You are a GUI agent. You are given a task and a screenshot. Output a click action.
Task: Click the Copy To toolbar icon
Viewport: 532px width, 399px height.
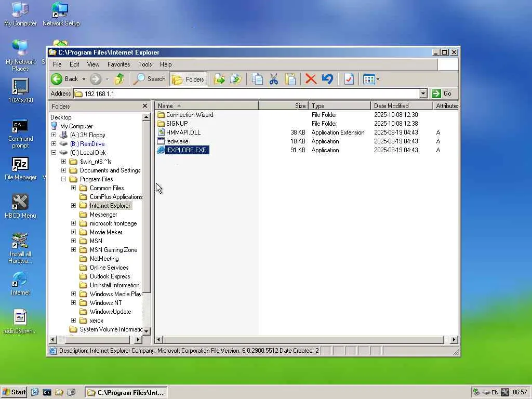click(x=235, y=79)
